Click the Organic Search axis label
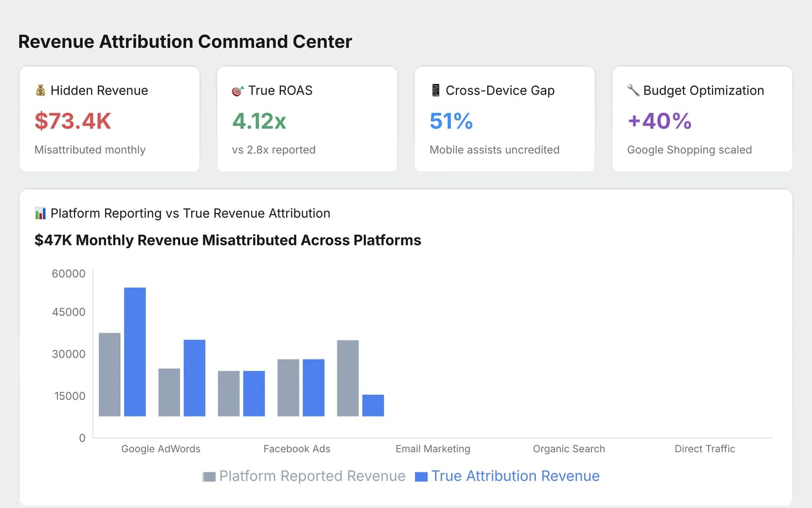Screen dimensions: 812x508 [569, 449]
